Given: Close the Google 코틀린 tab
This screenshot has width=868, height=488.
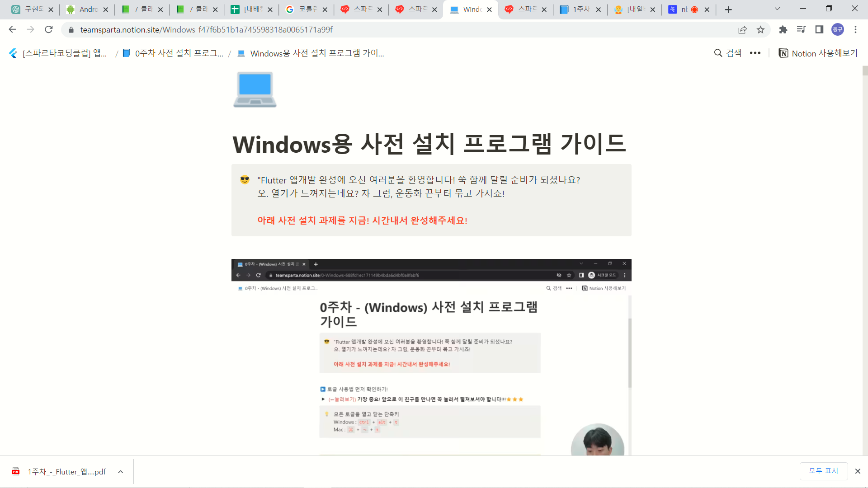Looking at the screenshot, I should pos(325,9).
